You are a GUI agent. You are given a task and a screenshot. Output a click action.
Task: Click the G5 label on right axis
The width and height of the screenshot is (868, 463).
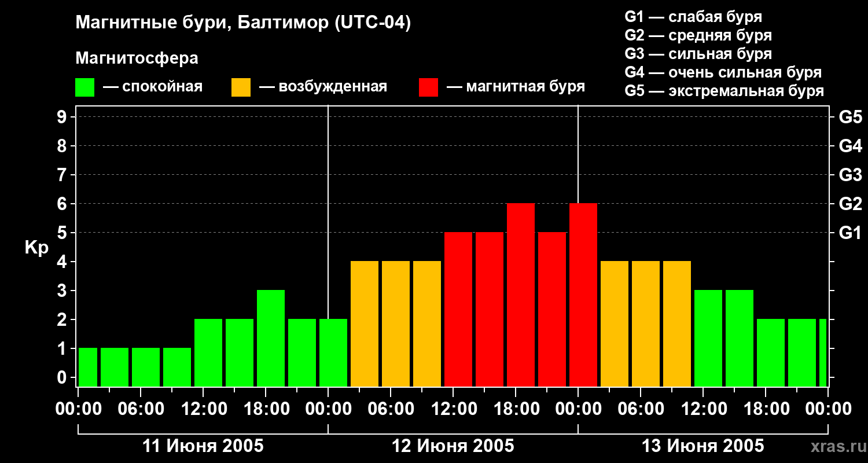(850, 117)
